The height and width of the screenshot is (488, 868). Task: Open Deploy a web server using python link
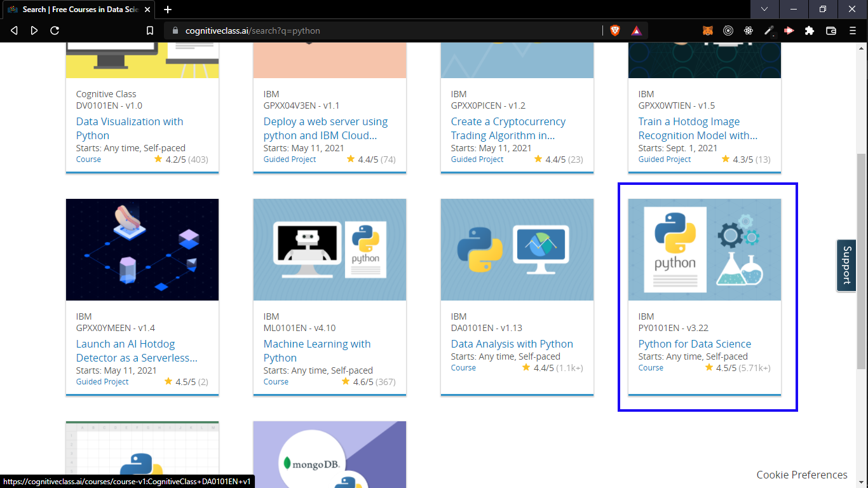click(325, 128)
